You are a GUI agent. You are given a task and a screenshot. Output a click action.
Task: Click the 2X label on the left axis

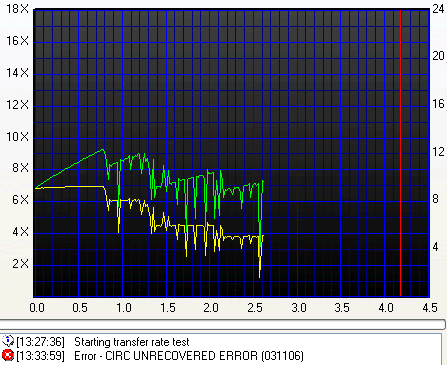pyautogui.click(x=21, y=264)
